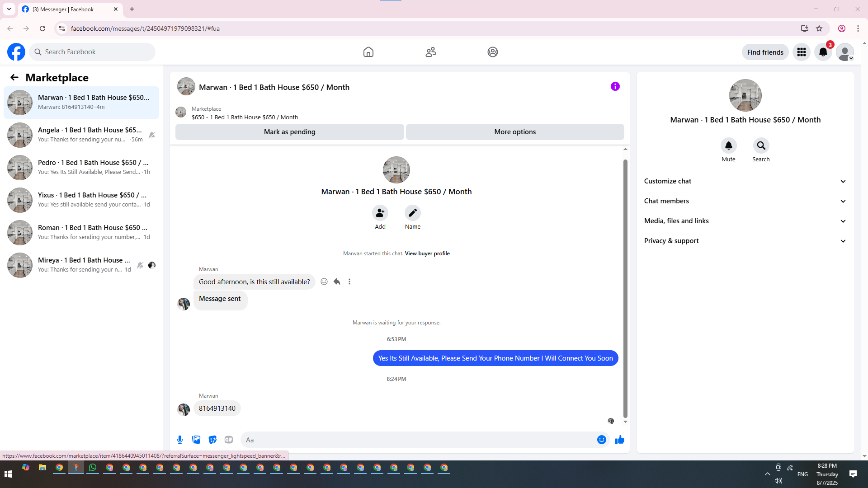The height and width of the screenshot is (488, 868).
Task: Go to the Home feed icon
Action: pos(368,52)
